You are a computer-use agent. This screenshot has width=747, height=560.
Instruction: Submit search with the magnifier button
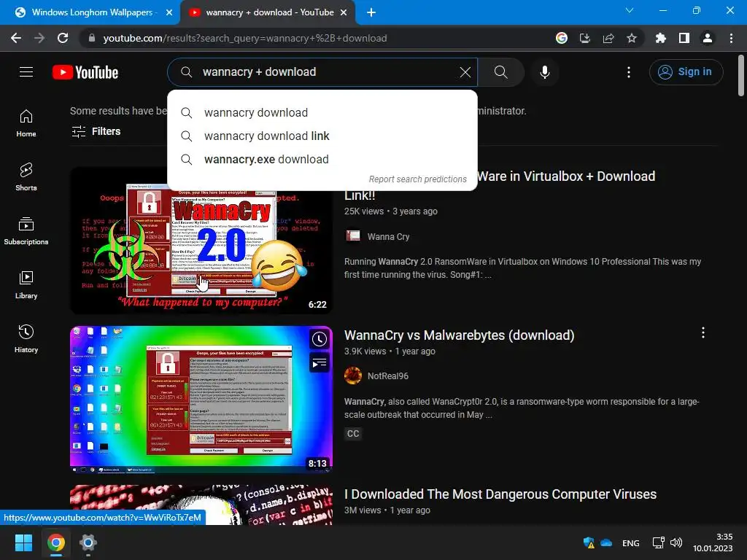point(500,72)
